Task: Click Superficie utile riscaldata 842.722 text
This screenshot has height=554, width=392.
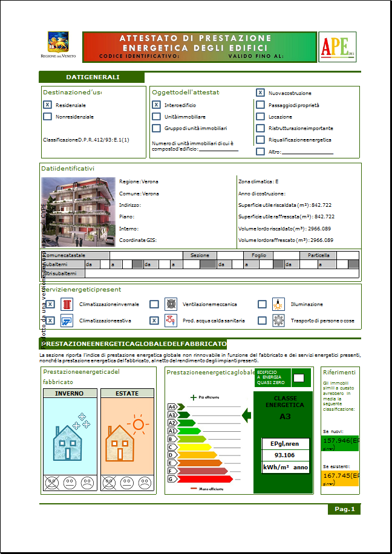Action: click(x=285, y=205)
